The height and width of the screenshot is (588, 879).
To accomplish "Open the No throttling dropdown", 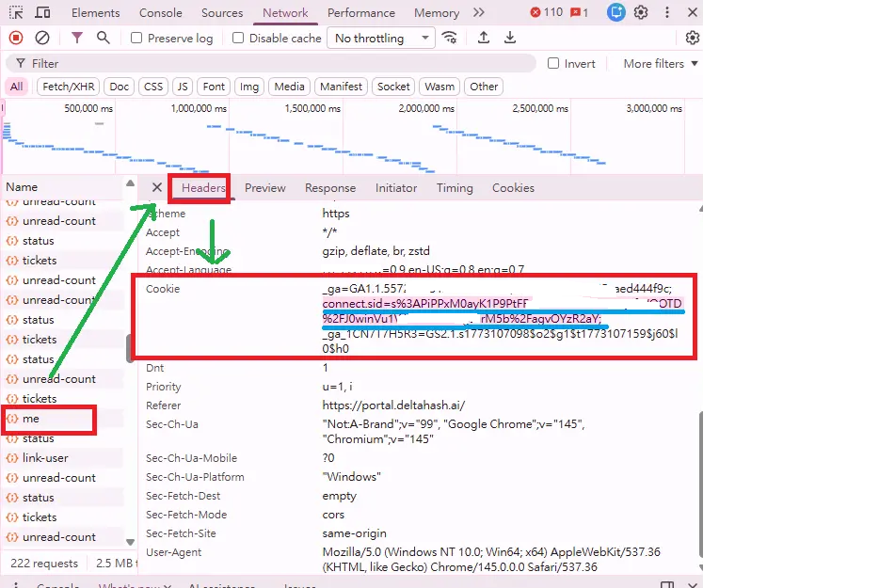I will (x=380, y=39).
